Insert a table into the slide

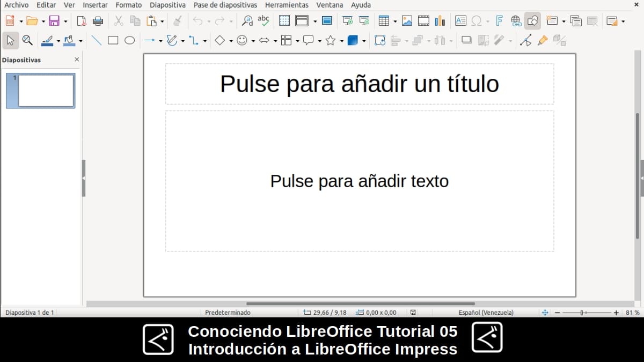click(x=385, y=21)
